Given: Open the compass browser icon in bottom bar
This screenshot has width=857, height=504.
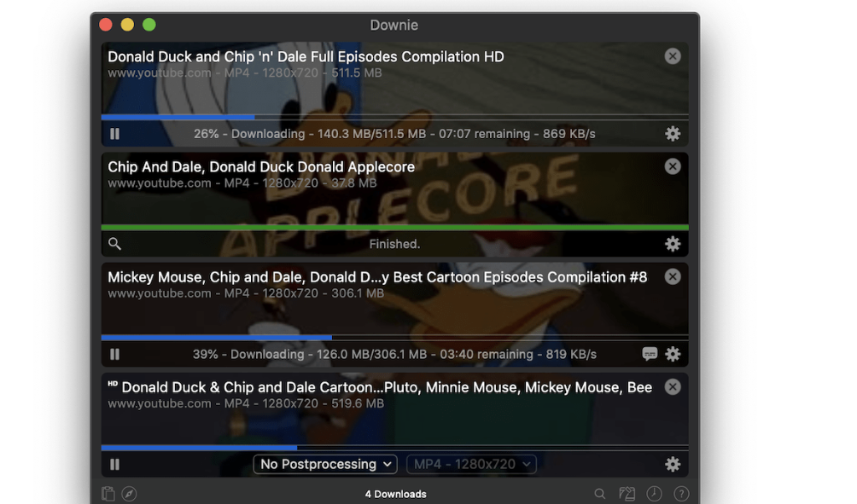Looking at the screenshot, I should 129,494.
